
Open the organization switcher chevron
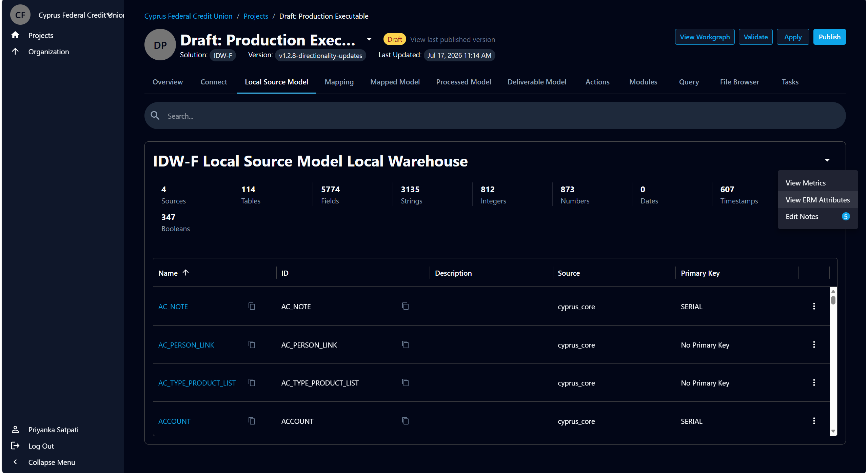(x=110, y=15)
